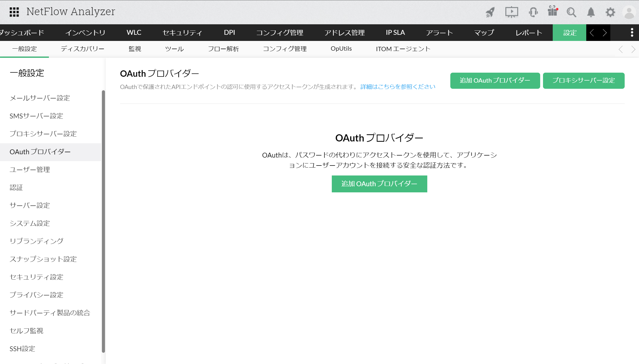639x364 pixels.
Task: Open the 詳細はこちらを参照ください link
Action: [398, 87]
